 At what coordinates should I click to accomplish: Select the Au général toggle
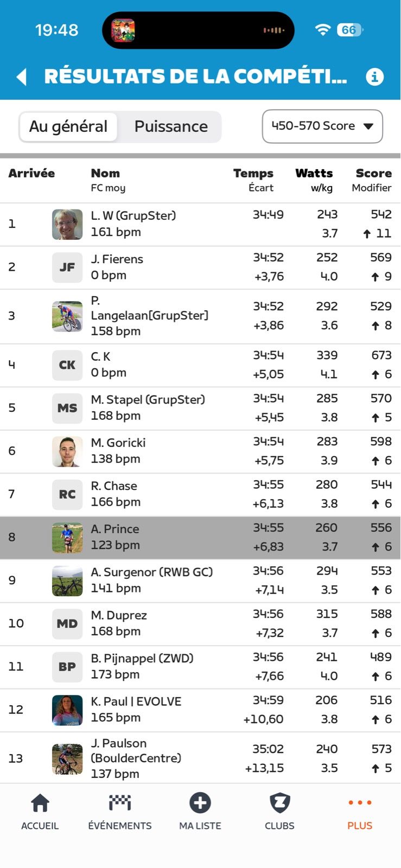(x=68, y=126)
